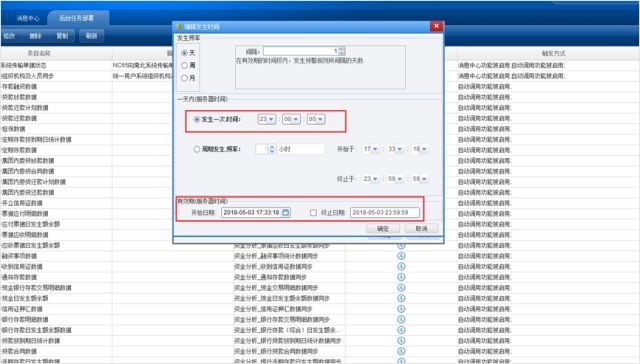Screen dimensions: 640x364
Task: Click the 终止日期 date field
Action: [384, 213]
